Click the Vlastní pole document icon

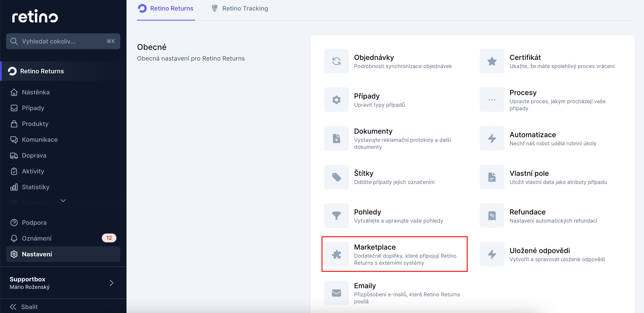[x=492, y=177]
